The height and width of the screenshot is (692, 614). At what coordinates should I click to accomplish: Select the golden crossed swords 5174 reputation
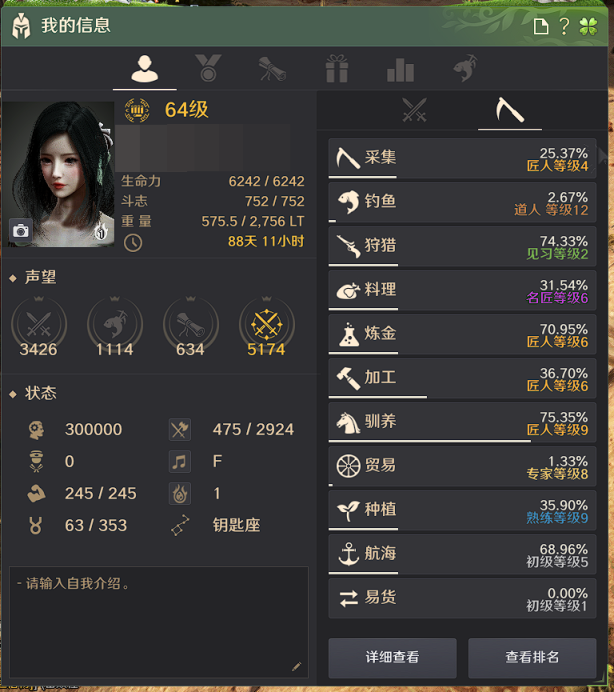point(266,327)
